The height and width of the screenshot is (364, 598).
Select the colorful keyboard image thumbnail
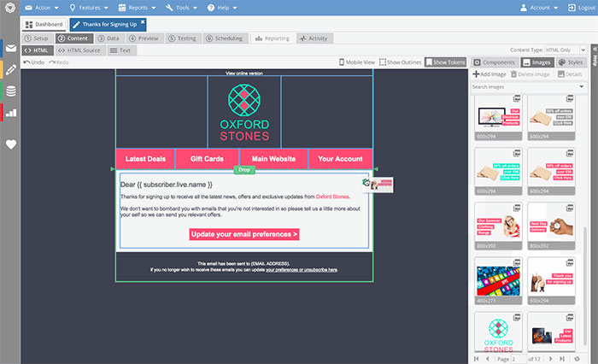(x=498, y=281)
